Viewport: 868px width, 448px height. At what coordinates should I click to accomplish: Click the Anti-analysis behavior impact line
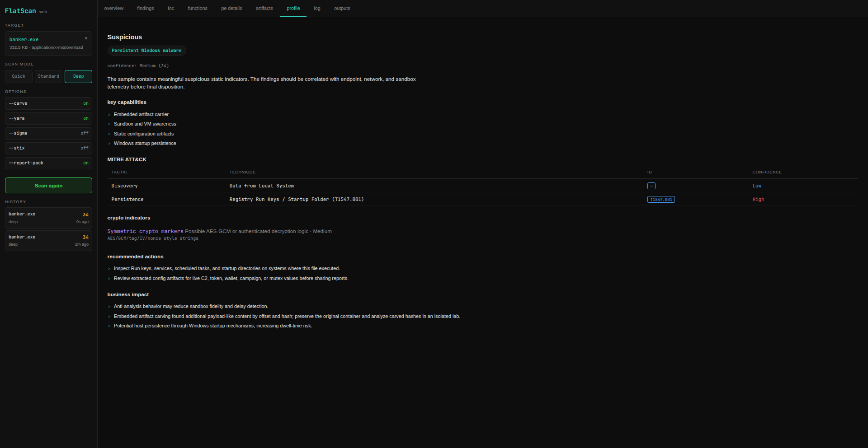click(x=191, y=307)
